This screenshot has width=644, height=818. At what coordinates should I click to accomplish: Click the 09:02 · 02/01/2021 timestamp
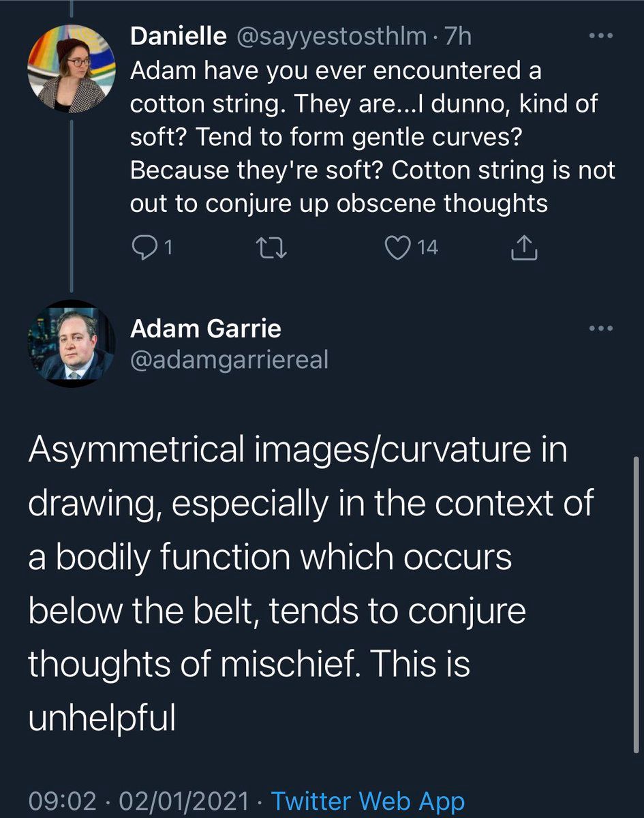tap(142, 800)
